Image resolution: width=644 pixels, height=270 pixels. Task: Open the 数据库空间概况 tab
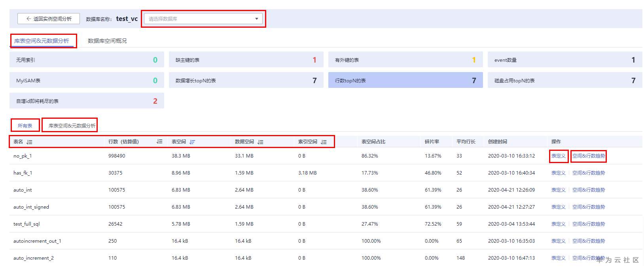coord(107,41)
